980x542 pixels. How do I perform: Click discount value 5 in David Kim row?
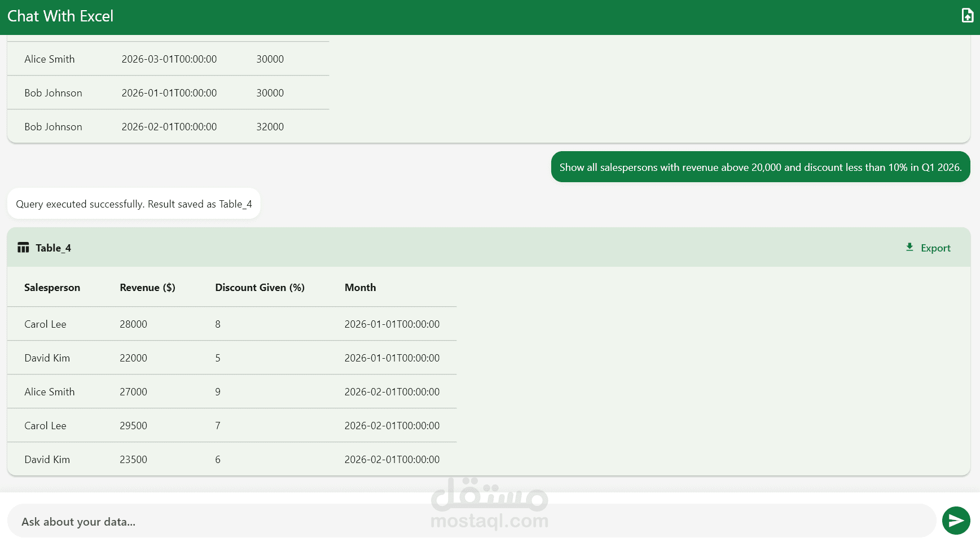pyautogui.click(x=218, y=358)
